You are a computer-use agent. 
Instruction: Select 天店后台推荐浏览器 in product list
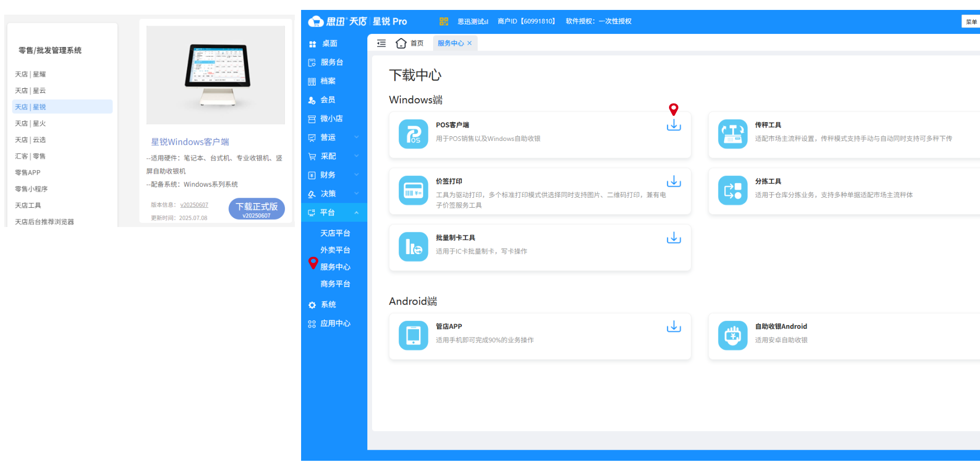point(44,222)
